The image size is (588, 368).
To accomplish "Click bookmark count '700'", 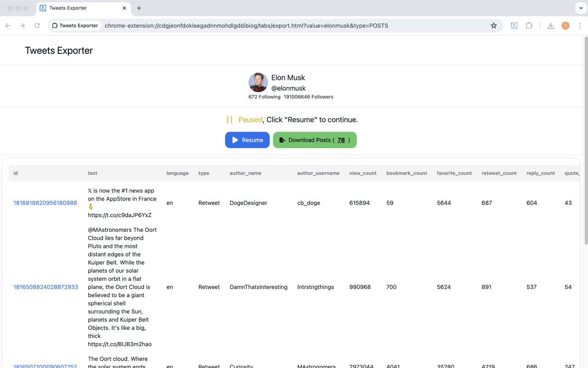I will [x=391, y=287].
